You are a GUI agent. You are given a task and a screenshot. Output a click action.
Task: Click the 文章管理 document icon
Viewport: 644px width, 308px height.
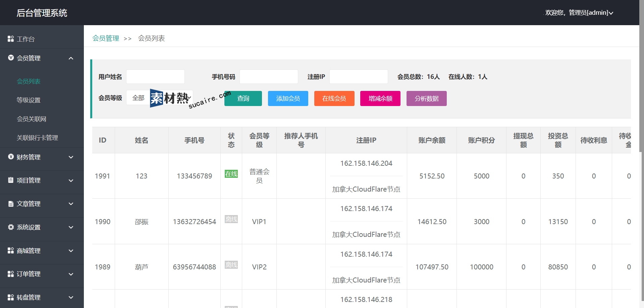(11, 204)
